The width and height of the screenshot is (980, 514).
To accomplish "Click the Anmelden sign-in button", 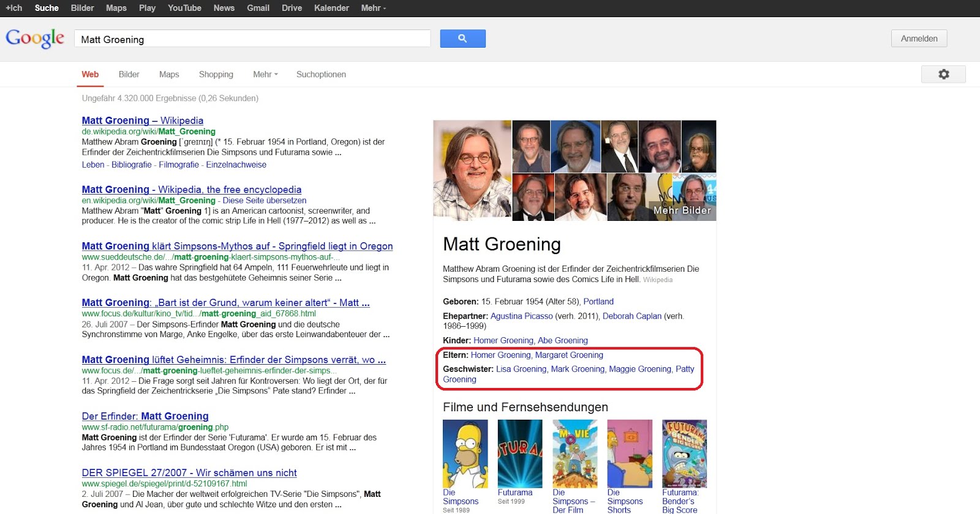I will click(919, 39).
